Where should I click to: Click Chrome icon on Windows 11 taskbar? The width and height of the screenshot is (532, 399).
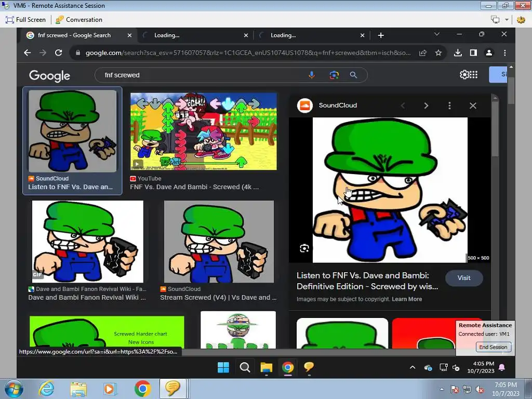coord(288,367)
